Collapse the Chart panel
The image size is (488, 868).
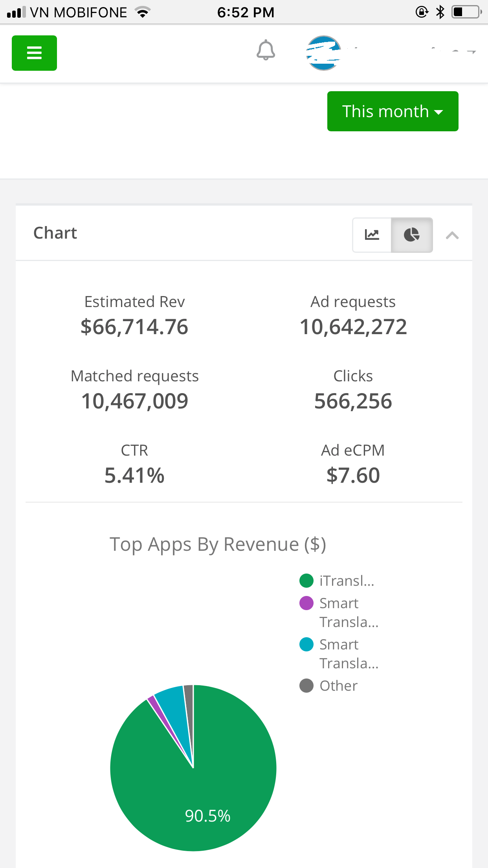pyautogui.click(x=452, y=235)
